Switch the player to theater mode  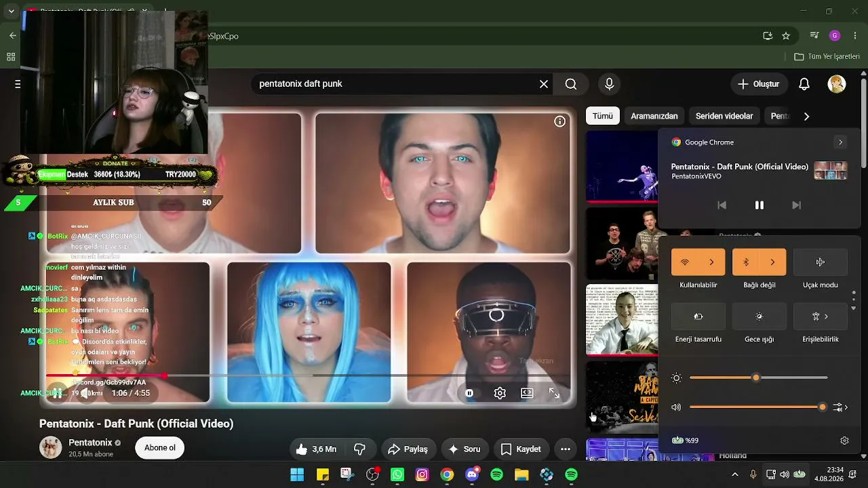[527, 393]
